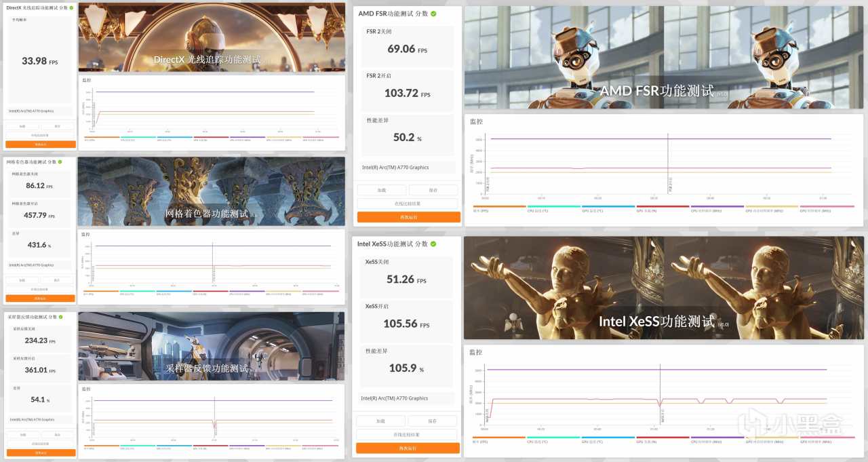Viewport: 868px width, 462px height.
Task: Toggle yellow GPU memory clock legend in XeSS chart
Action: [772, 439]
